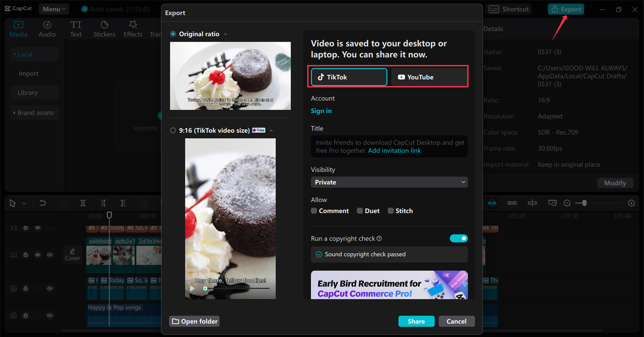Click the timeline playhead marker
This screenshot has width=644, height=337.
click(109, 215)
